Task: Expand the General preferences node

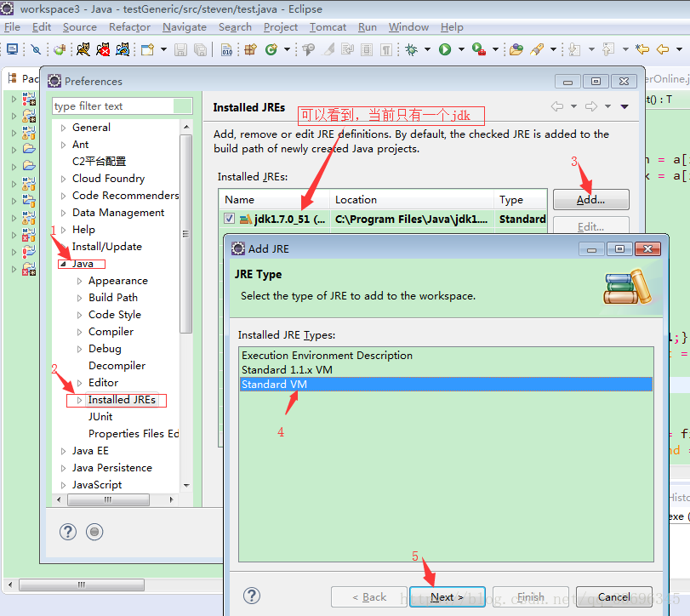Action: (63, 128)
